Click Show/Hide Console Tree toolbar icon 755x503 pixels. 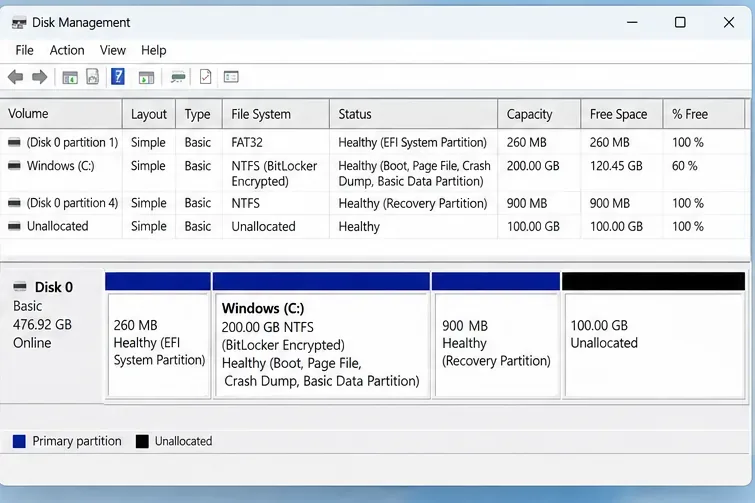pyautogui.click(x=70, y=77)
